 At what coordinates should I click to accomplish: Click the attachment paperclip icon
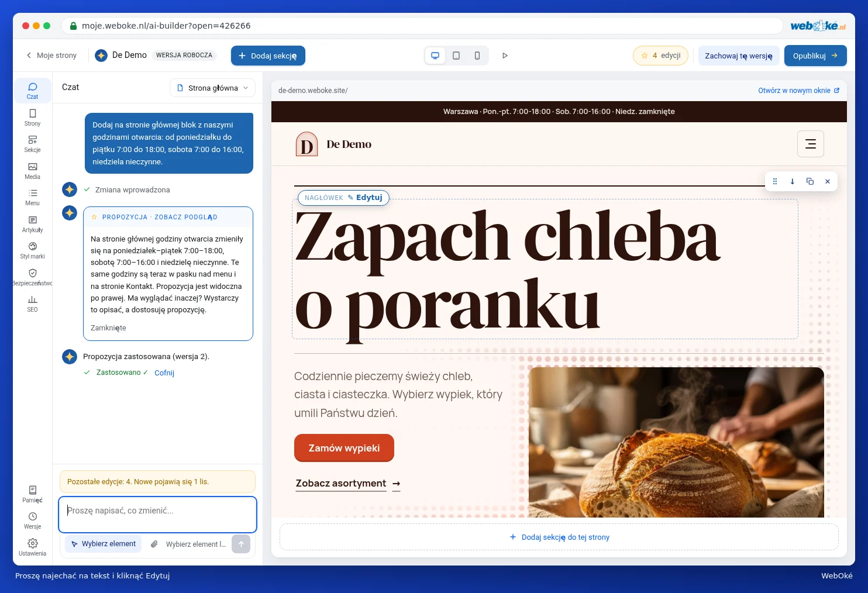[154, 544]
